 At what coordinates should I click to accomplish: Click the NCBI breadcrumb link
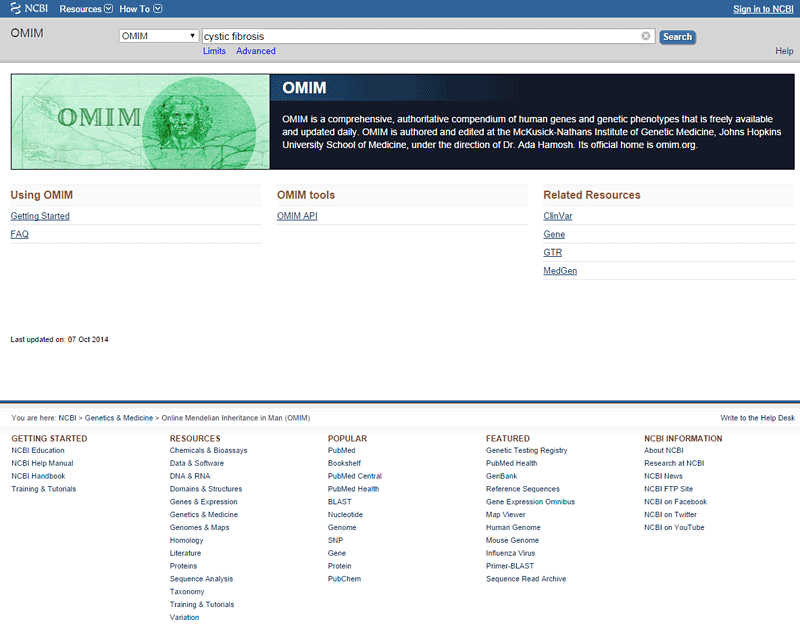67,418
